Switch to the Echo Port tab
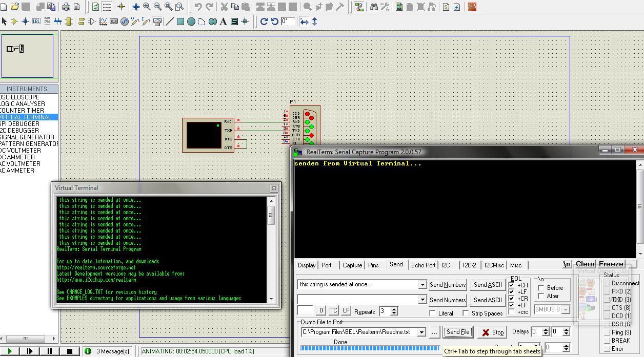Viewport: 644px width, 357px height. pos(423,265)
